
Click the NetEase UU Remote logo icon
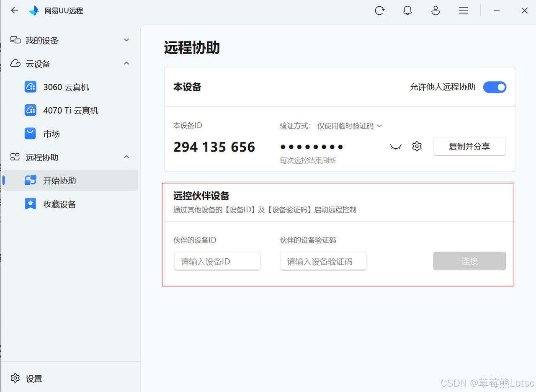(34, 11)
